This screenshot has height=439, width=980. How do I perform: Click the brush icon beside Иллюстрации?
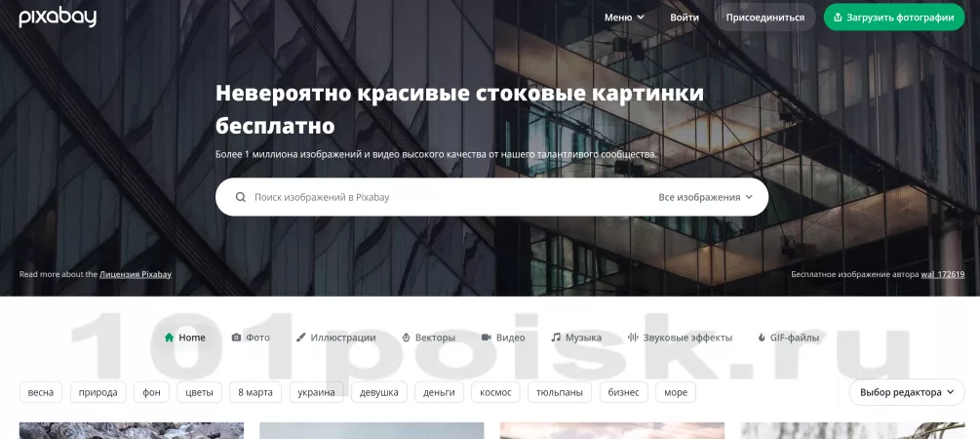pyautogui.click(x=300, y=338)
